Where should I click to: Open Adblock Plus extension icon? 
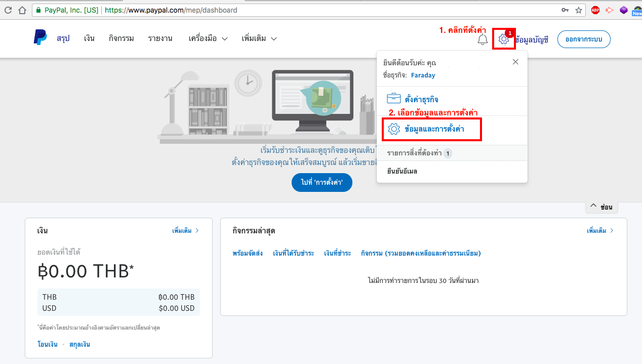point(596,10)
